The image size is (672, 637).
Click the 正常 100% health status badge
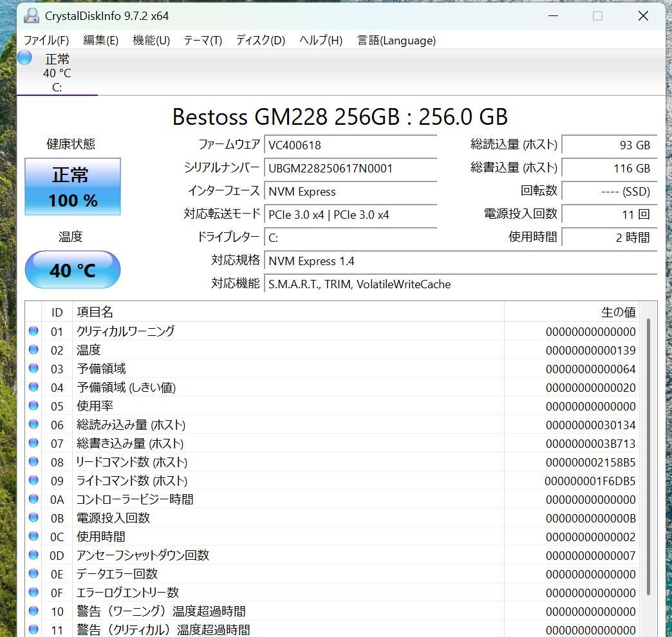pos(72,187)
